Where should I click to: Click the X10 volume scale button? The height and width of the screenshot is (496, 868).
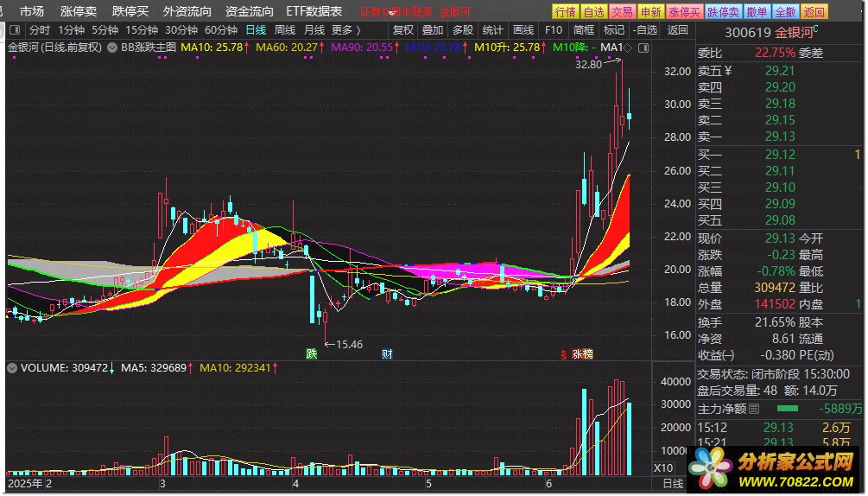(663, 468)
